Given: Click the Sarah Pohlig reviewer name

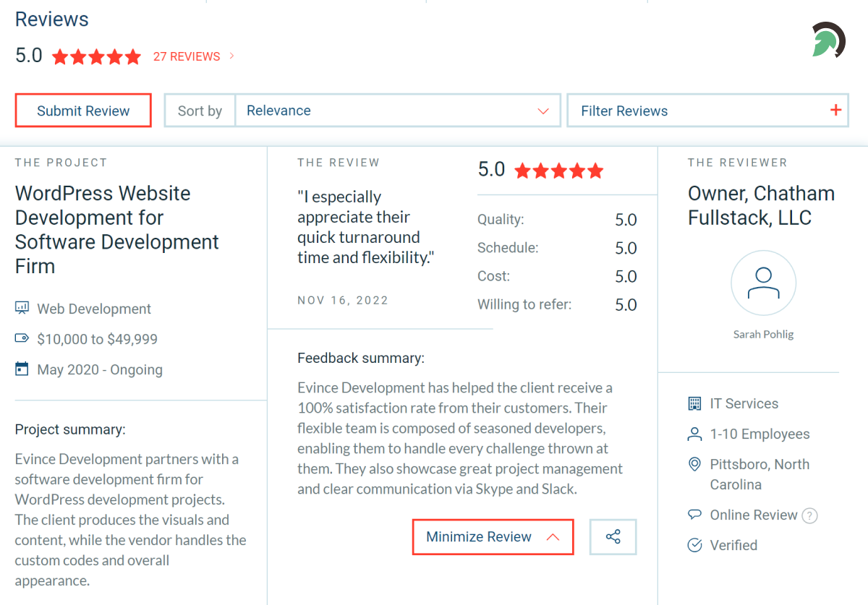Looking at the screenshot, I should [x=763, y=334].
